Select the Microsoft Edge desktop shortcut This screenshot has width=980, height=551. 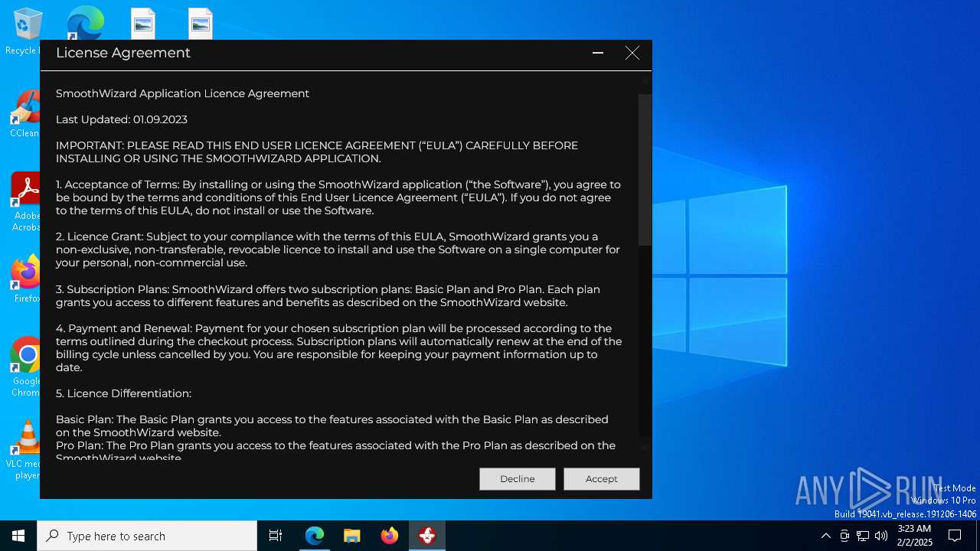pos(85,23)
